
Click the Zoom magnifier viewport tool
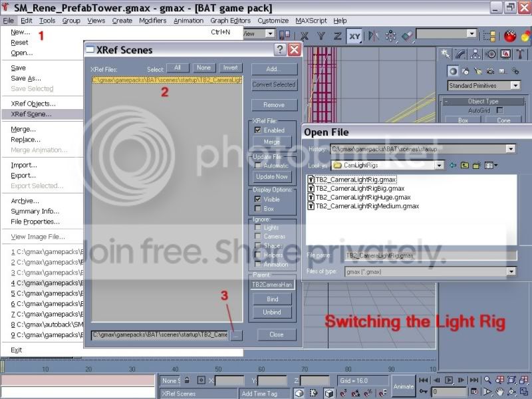pyautogui.click(x=487, y=380)
